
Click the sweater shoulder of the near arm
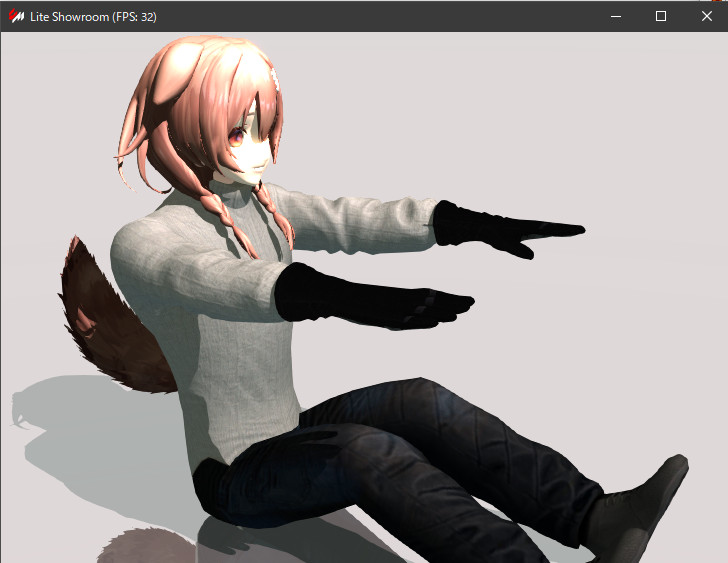pyautogui.click(x=150, y=250)
